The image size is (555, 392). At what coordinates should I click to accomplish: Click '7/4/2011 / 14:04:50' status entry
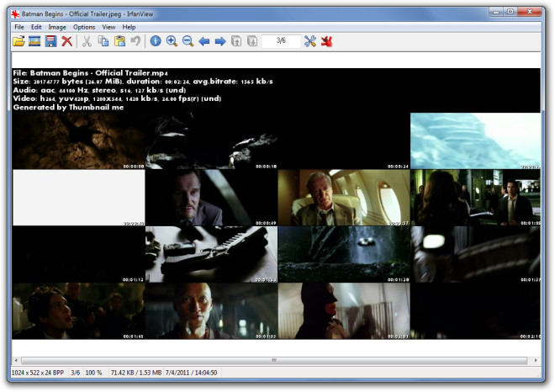191,373
